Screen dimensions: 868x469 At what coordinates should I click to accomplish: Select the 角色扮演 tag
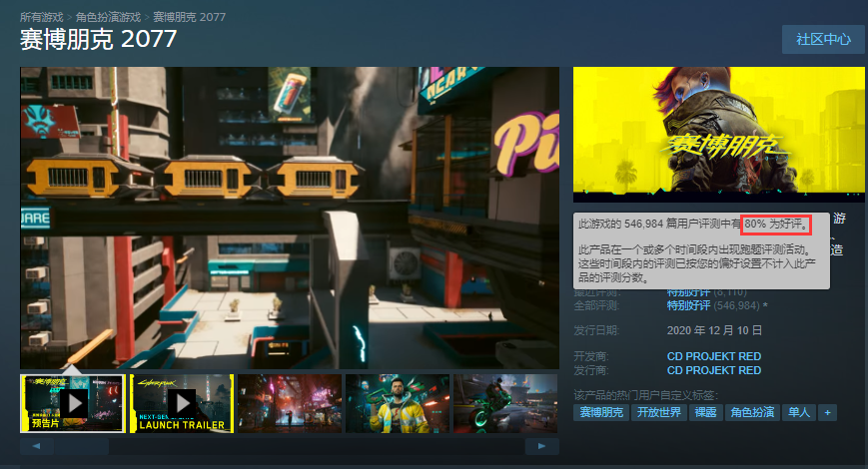point(752,412)
